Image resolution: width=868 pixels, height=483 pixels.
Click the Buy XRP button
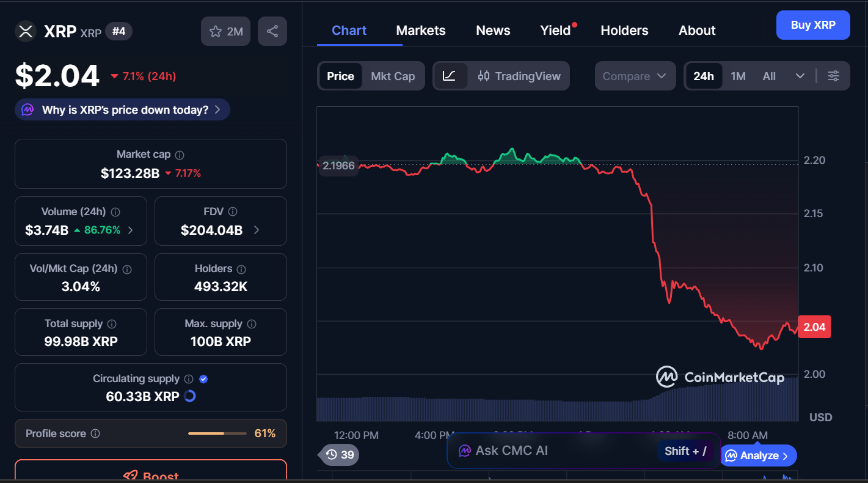(x=813, y=25)
